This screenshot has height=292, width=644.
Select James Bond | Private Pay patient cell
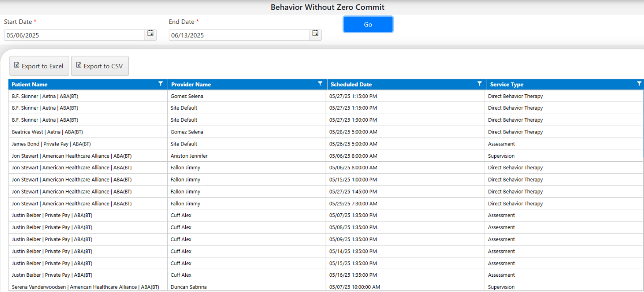click(88, 144)
